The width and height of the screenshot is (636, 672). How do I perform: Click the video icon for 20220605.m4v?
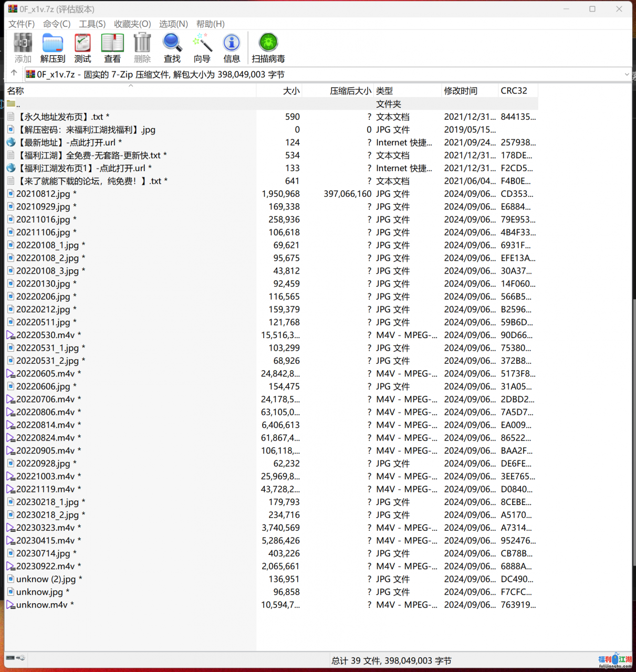point(11,373)
